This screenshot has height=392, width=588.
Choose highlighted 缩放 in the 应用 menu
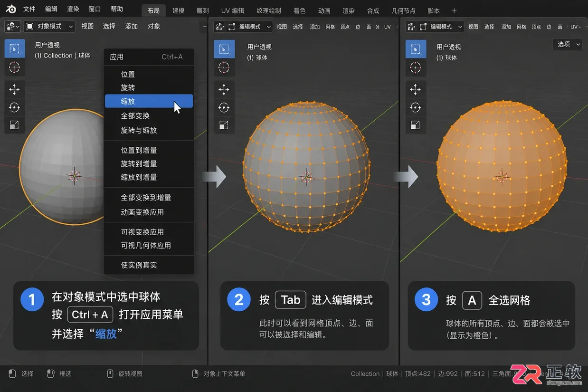tap(149, 101)
